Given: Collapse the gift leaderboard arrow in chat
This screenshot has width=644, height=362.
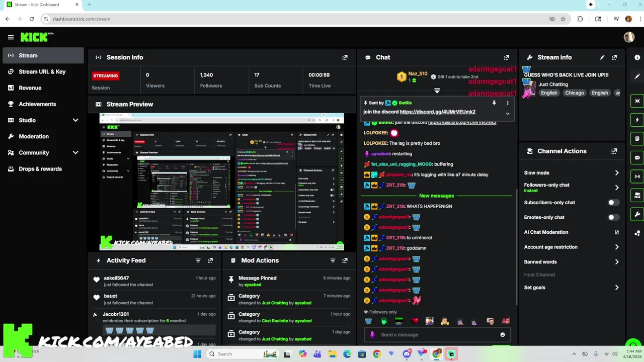Looking at the screenshot, I should click(x=437, y=90).
